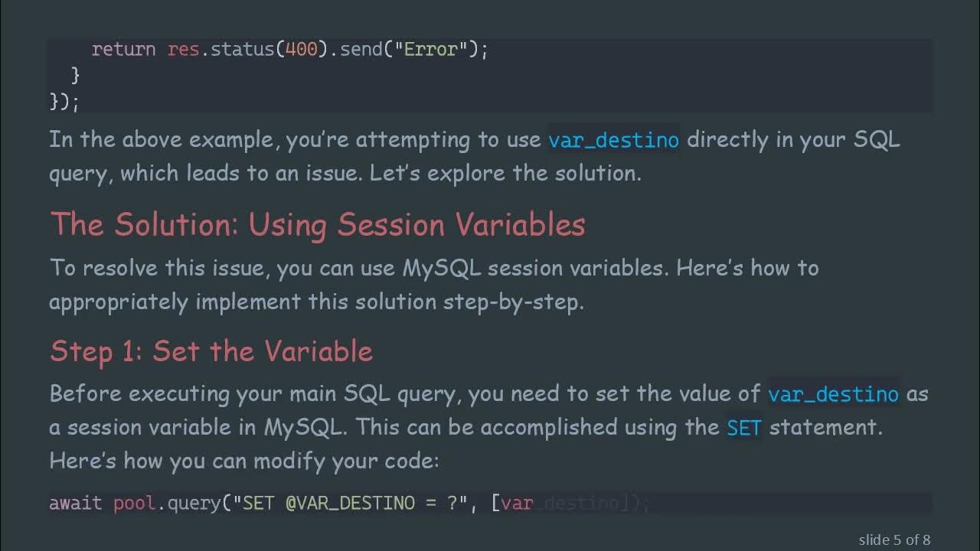Screen dimensions: 980x551
Task: Click the blue SET keyword before "statement"
Action: click(x=743, y=427)
